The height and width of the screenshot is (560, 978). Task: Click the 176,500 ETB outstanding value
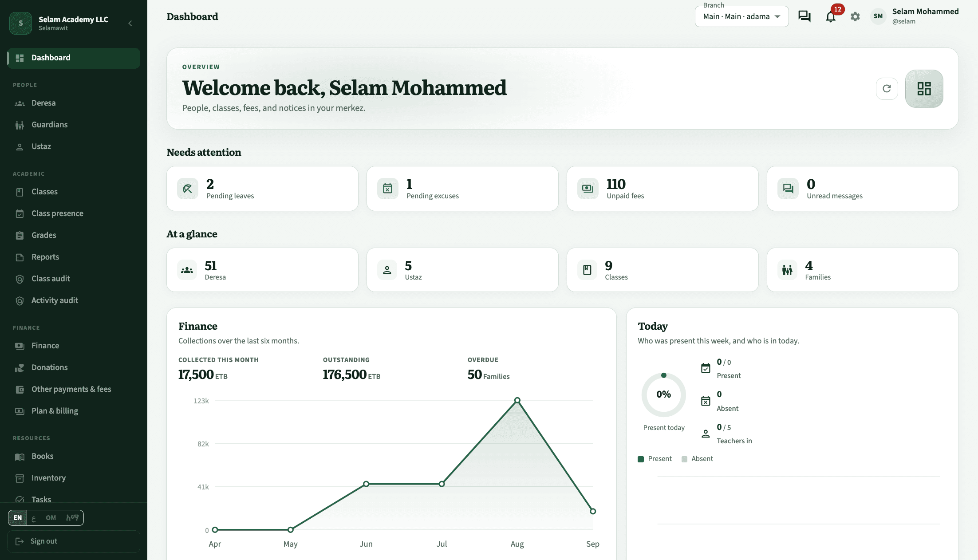click(351, 375)
